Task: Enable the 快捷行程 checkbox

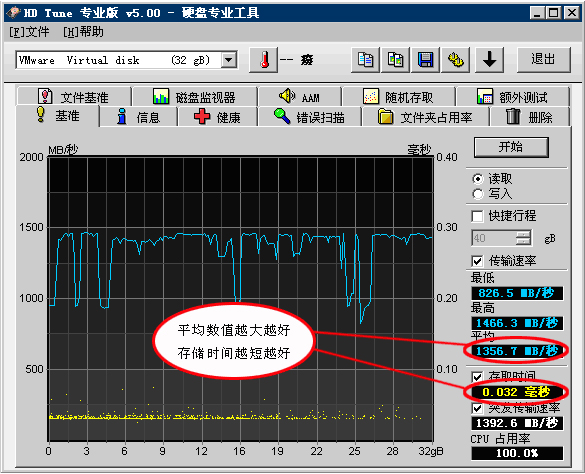Action: 477,216
